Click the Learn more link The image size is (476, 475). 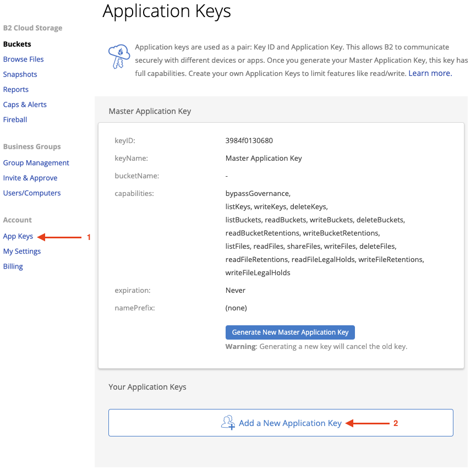(430, 73)
